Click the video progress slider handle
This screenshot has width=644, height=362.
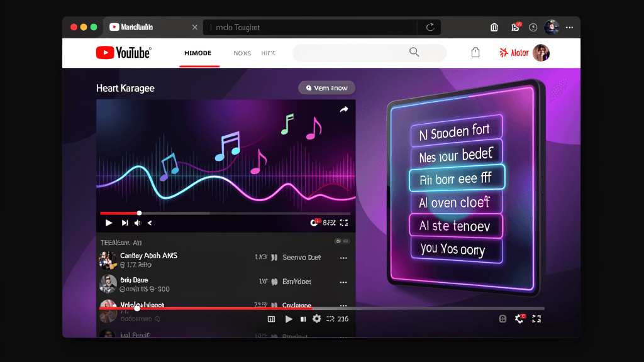tap(139, 213)
